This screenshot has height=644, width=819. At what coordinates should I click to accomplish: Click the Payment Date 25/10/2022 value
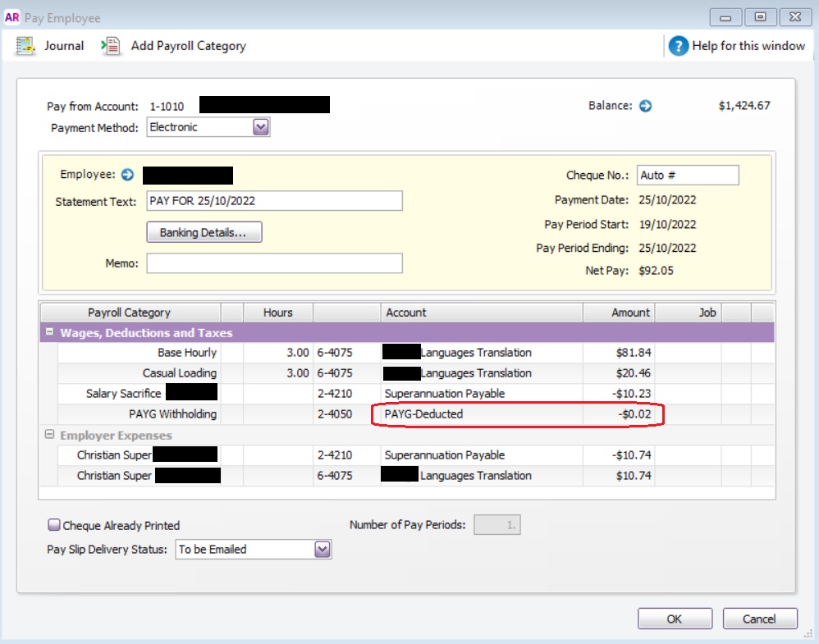[x=667, y=200]
